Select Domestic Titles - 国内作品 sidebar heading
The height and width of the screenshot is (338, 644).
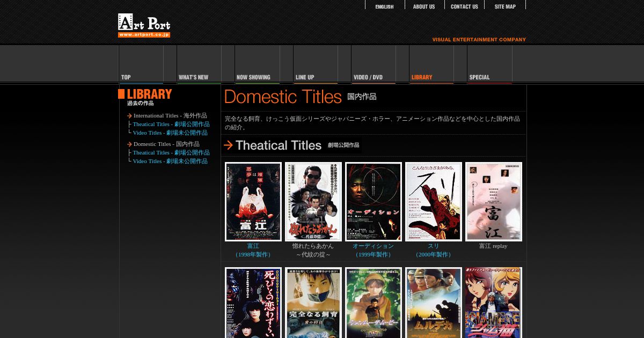click(166, 144)
